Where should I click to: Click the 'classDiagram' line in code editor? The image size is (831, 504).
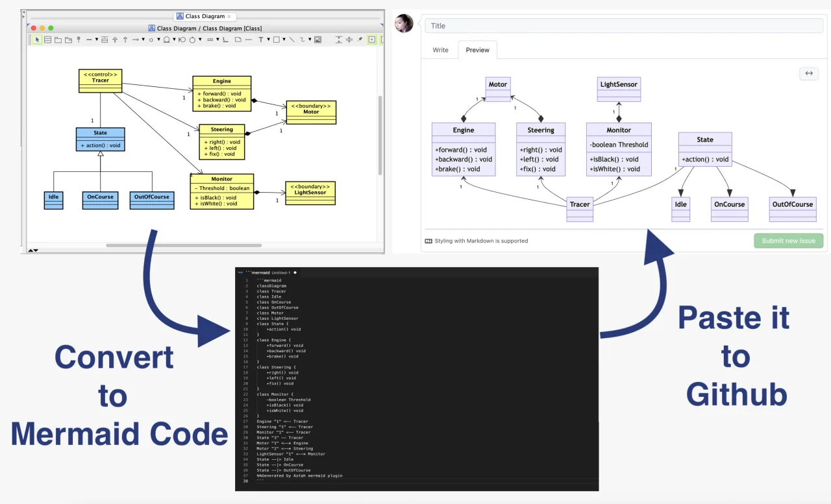coord(271,286)
